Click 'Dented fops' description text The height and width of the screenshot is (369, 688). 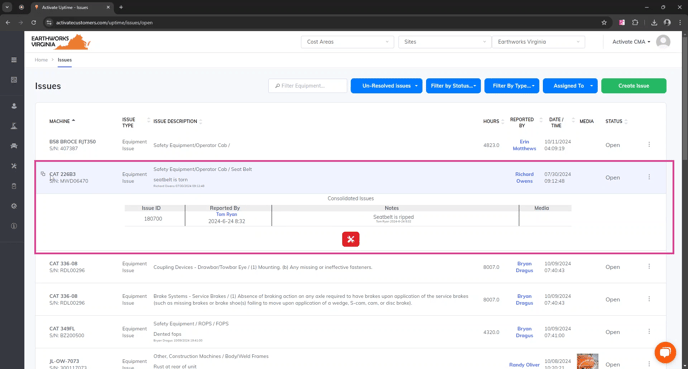pos(167,334)
